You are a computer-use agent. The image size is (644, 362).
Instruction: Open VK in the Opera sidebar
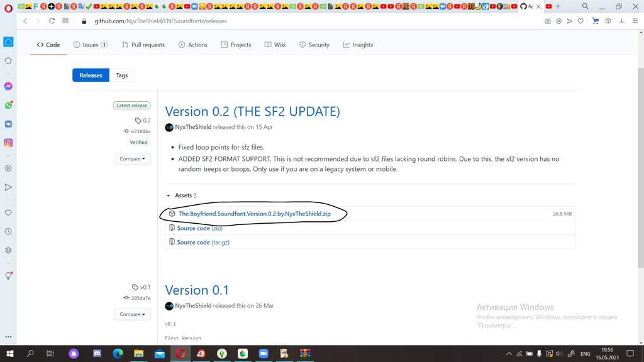pos(8,124)
